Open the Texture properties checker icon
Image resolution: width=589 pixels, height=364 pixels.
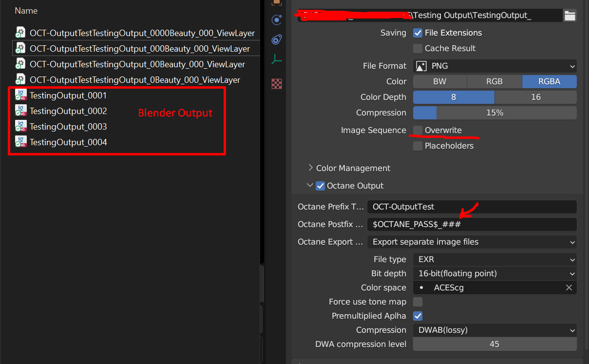tap(277, 84)
